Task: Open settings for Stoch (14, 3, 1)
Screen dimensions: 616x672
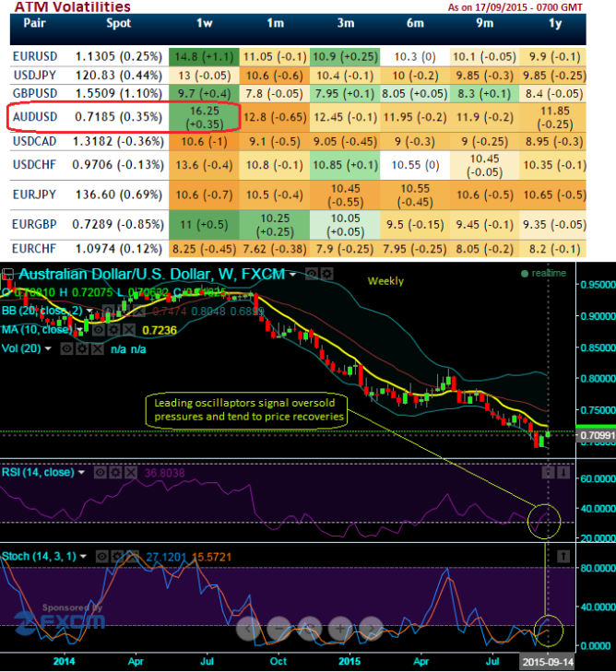Action: tap(119, 557)
